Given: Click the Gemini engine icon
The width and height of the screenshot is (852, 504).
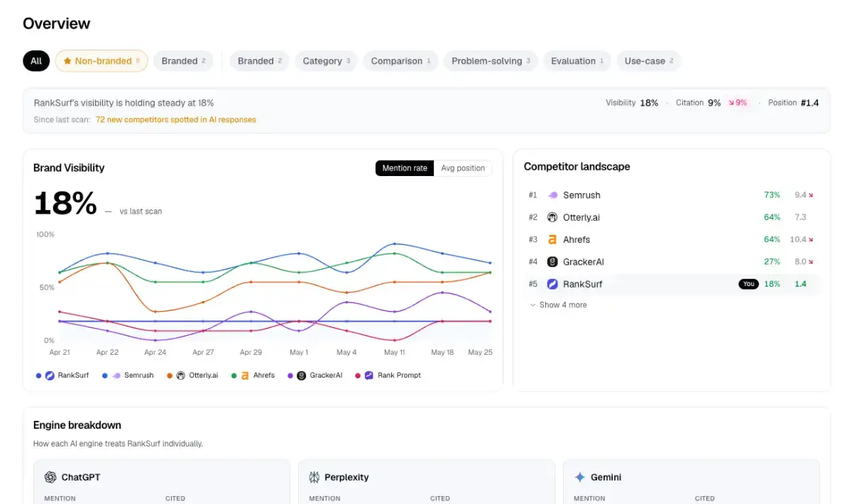Looking at the screenshot, I should (x=579, y=478).
